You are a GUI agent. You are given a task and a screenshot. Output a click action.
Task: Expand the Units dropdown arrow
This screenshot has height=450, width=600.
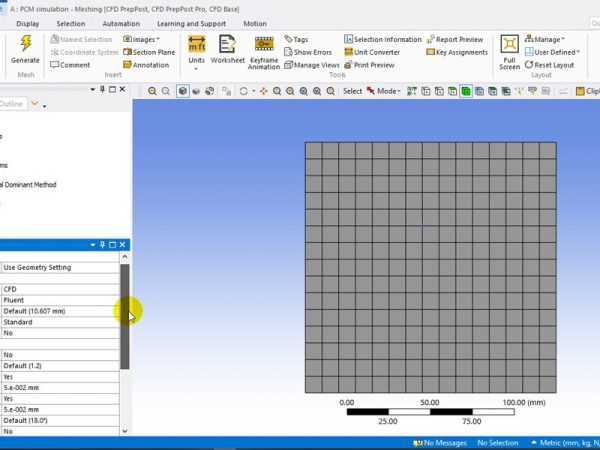(196, 69)
